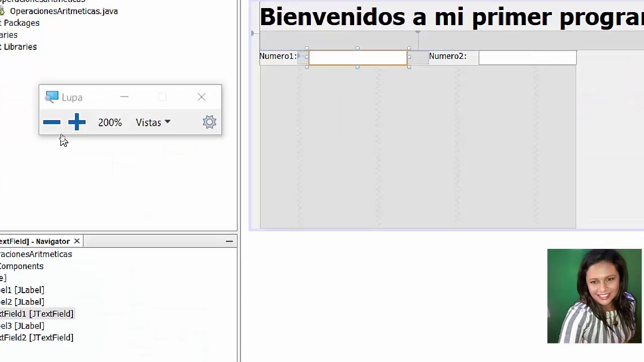Select OperacionesAritmeticas node in Navigator
644x362 pixels.
point(36,254)
